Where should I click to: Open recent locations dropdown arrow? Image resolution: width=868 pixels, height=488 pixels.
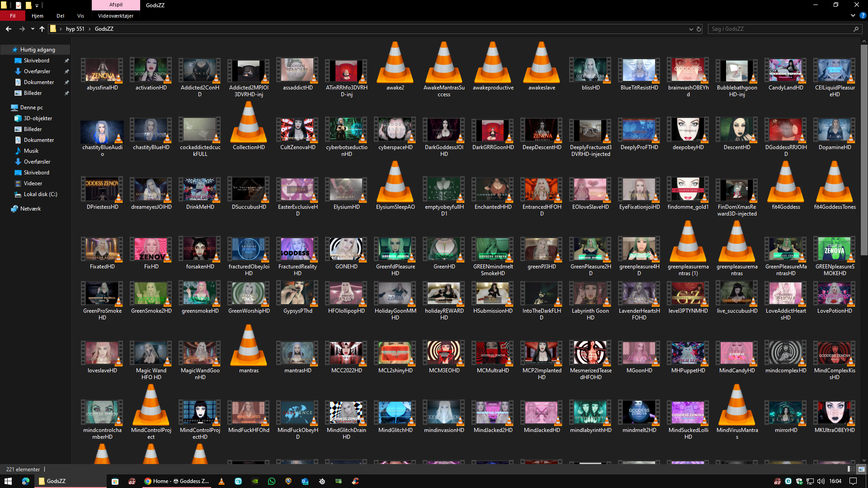(x=33, y=29)
